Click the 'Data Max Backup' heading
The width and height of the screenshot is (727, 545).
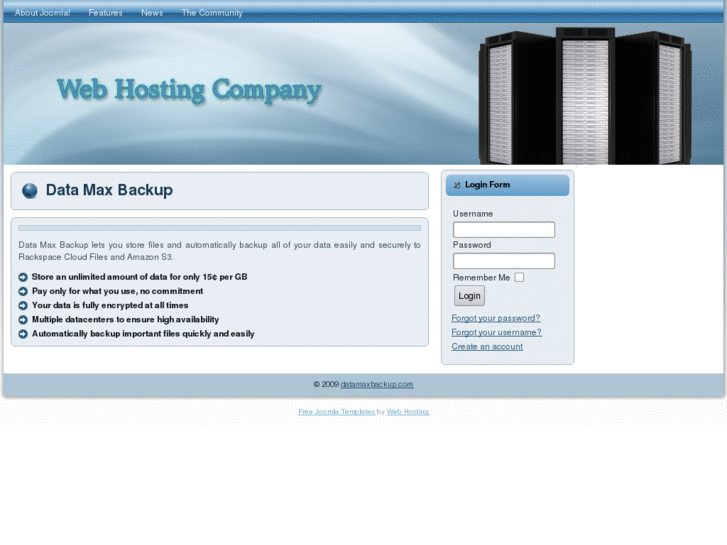click(x=109, y=190)
